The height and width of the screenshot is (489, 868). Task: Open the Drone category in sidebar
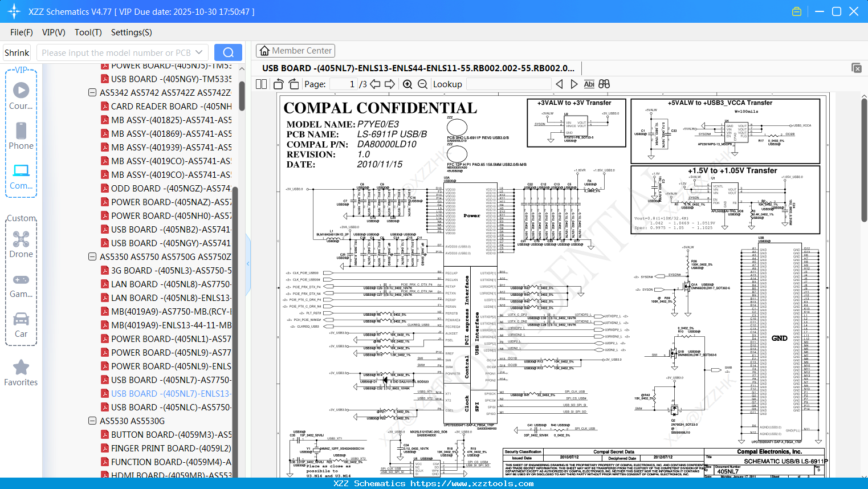tap(21, 244)
